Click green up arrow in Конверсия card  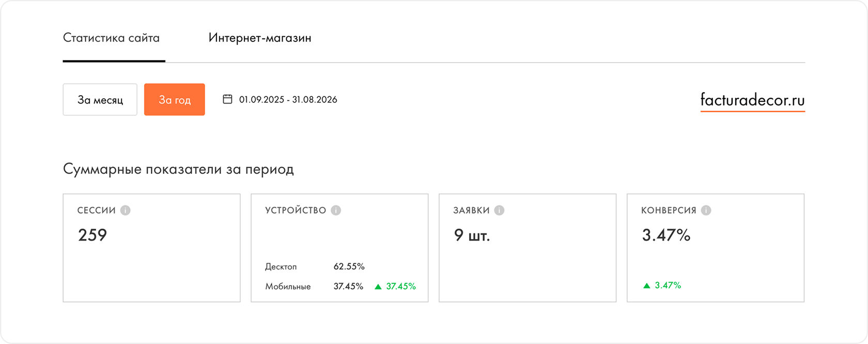tap(646, 286)
